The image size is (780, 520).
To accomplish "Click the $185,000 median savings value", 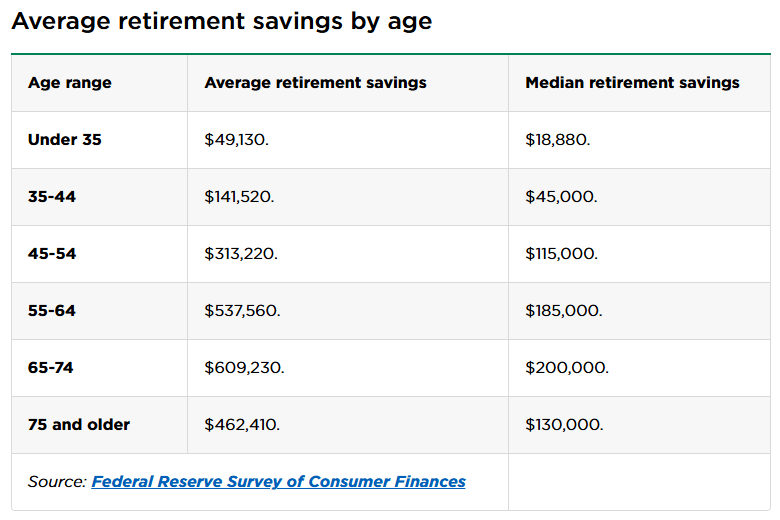I will tap(564, 311).
